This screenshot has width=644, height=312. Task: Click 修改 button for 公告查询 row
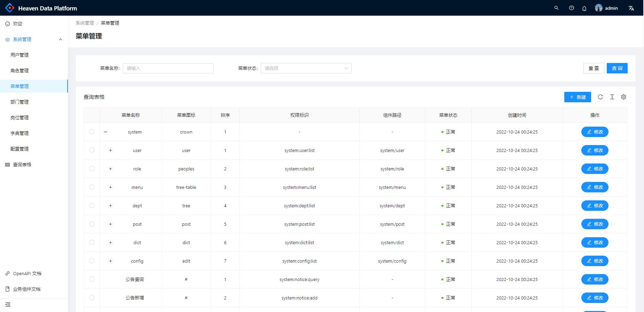click(595, 279)
